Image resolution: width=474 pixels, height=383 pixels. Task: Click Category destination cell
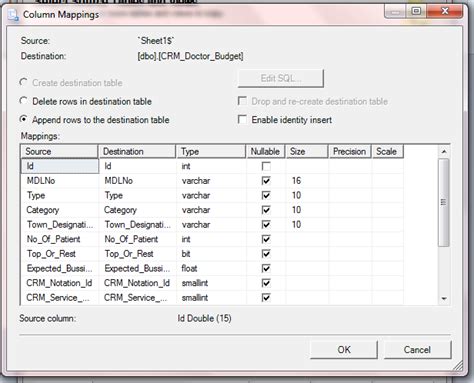(138, 210)
